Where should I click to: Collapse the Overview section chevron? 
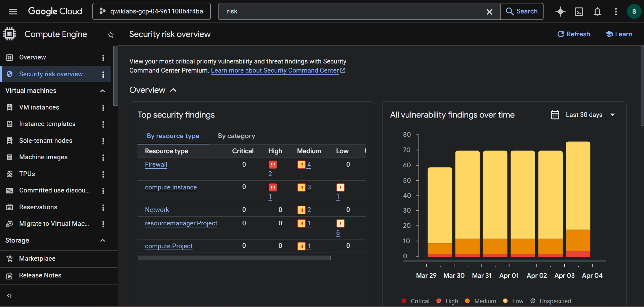(173, 90)
